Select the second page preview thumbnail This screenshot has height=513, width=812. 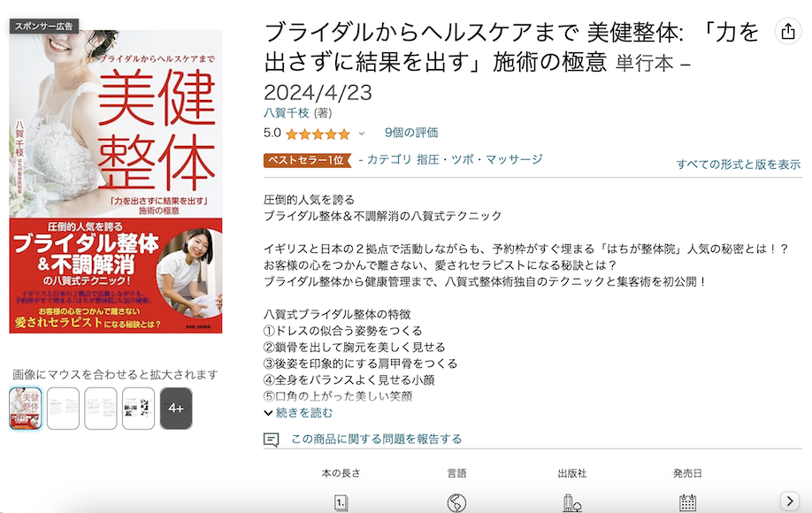tap(63, 409)
